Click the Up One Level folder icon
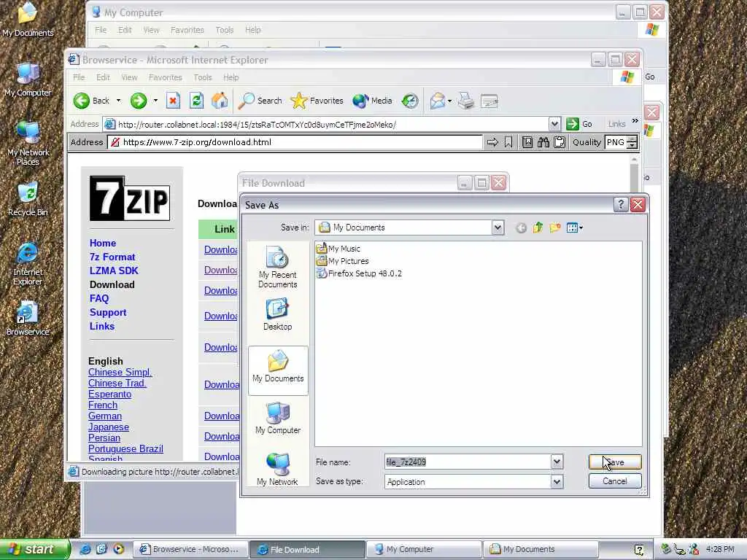This screenshot has width=747, height=560. click(538, 227)
